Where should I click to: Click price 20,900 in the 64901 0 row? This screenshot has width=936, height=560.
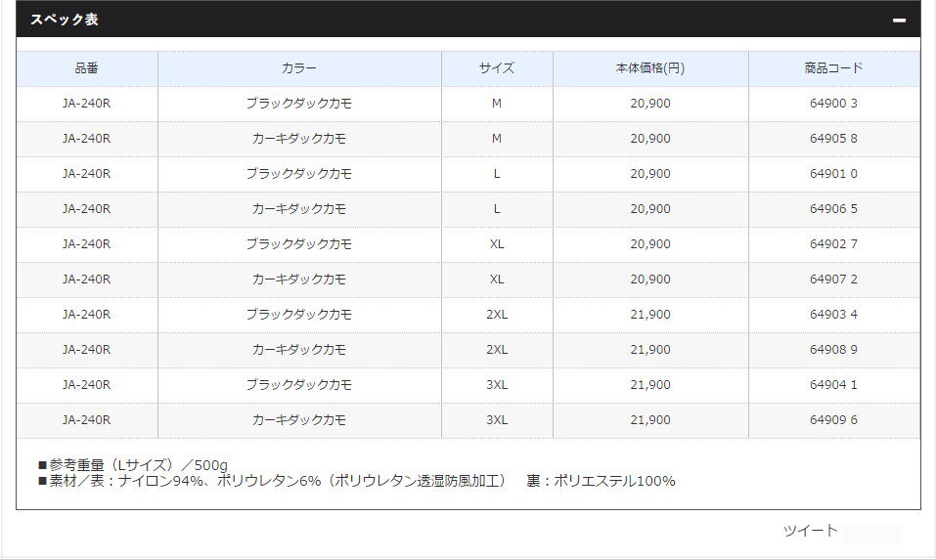coord(650,174)
